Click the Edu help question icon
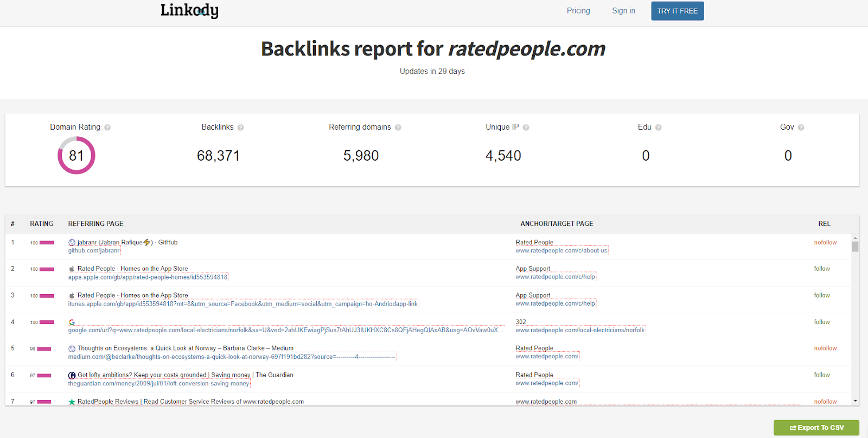The height and width of the screenshot is (438, 868). coord(658,128)
